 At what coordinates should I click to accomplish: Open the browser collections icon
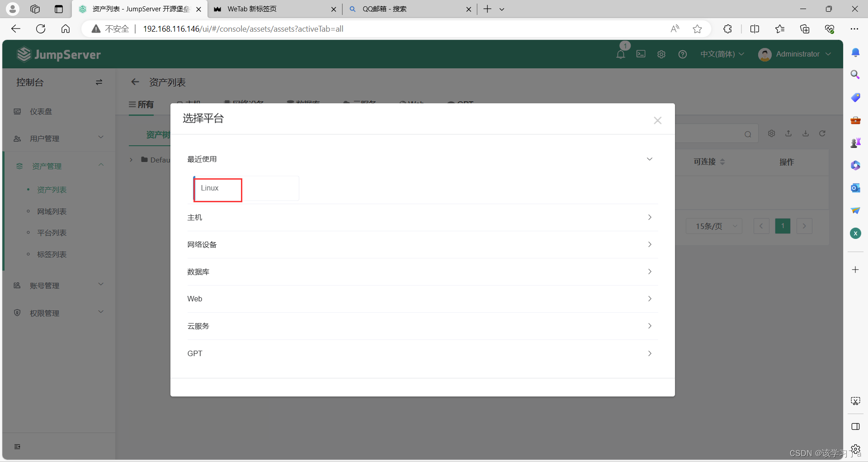[805, 29]
